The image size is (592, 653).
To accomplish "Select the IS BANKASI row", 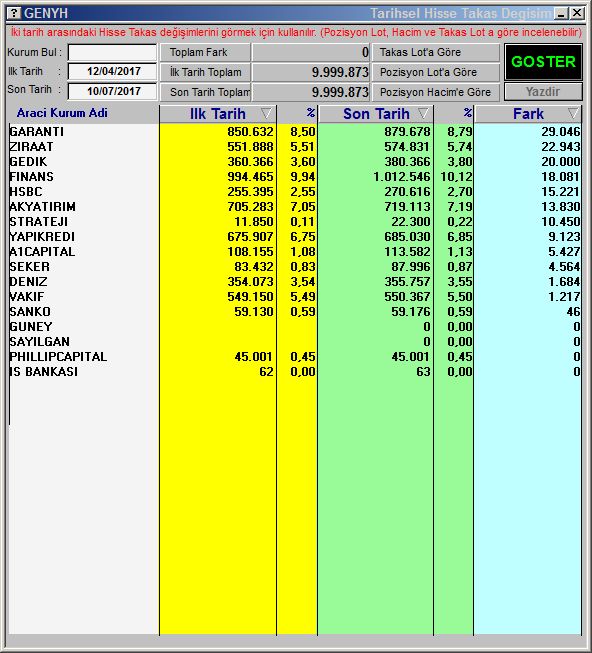I will pyautogui.click(x=295, y=372).
